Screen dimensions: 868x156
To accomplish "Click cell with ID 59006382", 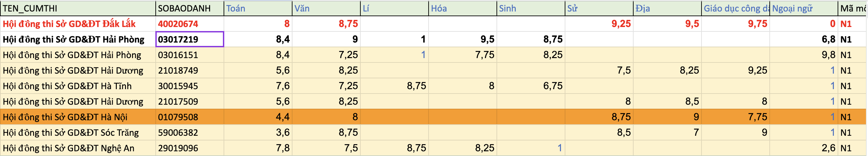I will pos(189,133).
